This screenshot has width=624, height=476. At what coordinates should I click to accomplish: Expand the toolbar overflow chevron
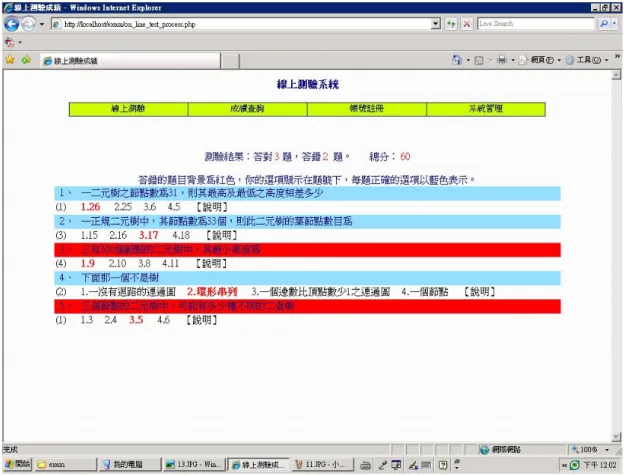tap(617, 57)
